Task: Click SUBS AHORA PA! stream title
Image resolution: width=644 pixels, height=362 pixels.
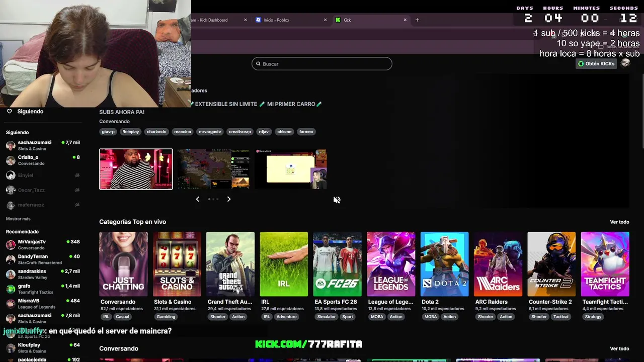Action: tap(122, 112)
